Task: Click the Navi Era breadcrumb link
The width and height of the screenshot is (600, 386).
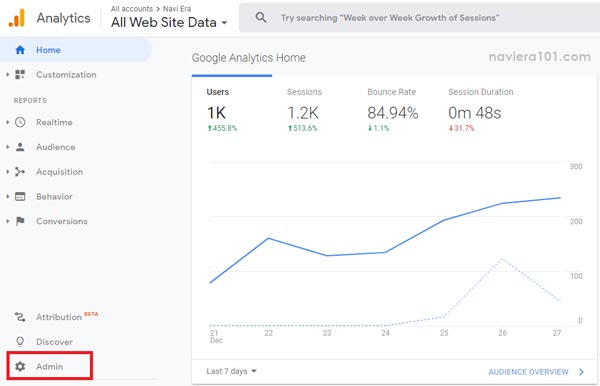Action: tap(177, 9)
